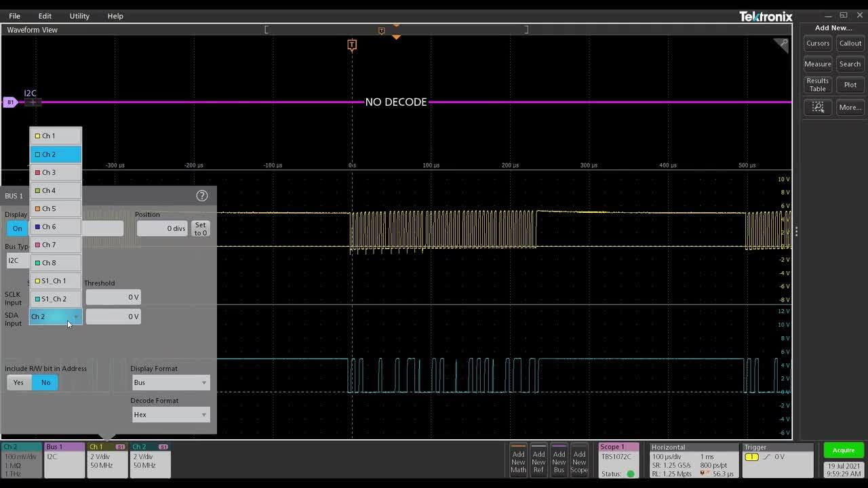Choose Ch 3 from the list

(56, 172)
